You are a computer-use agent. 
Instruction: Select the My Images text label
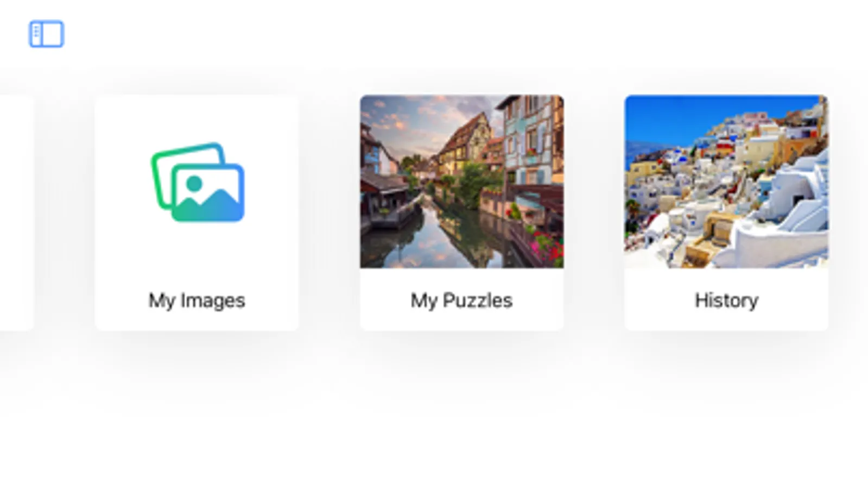click(197, 300)
